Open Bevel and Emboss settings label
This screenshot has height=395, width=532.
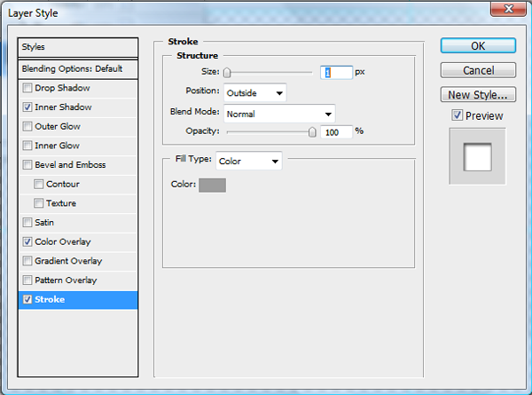70,165
